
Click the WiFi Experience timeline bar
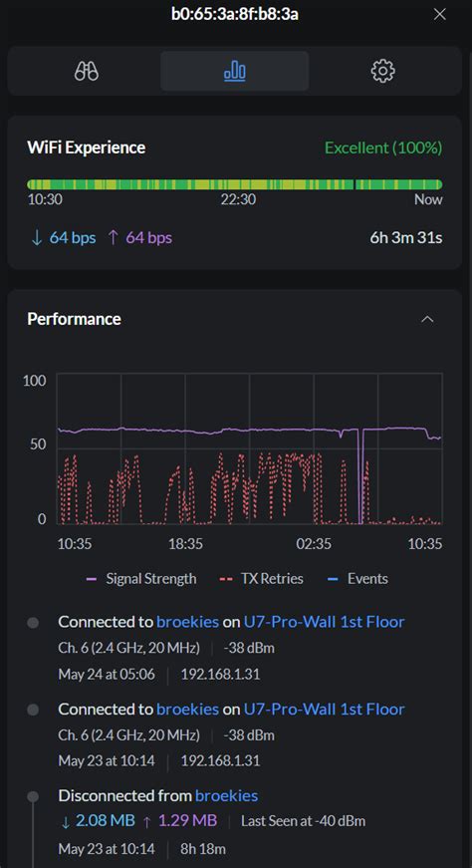click(235, 184)
